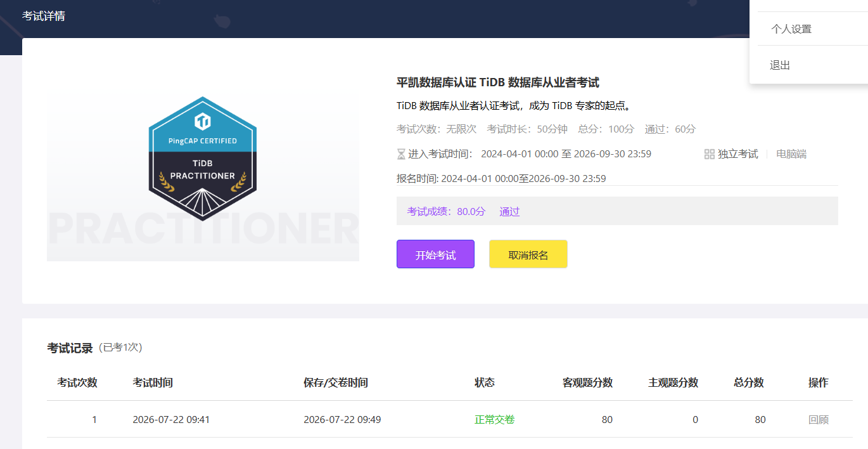Click the exam time 2026-07-22 09:41
The image size is (868, 449).
tap(171, 419)
